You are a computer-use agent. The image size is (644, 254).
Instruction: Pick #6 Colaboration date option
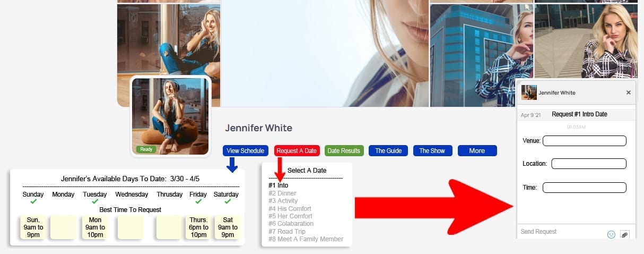[x=291, y=224]
